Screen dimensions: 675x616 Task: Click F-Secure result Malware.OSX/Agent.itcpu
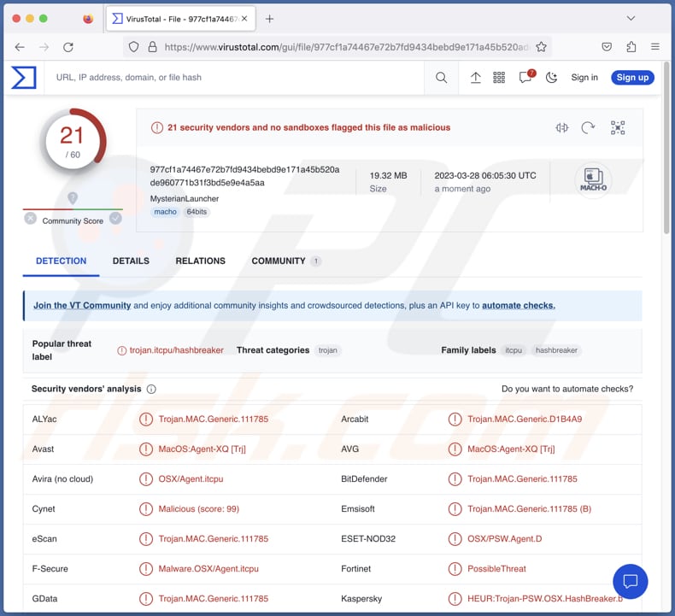click(x=208, y=569)
